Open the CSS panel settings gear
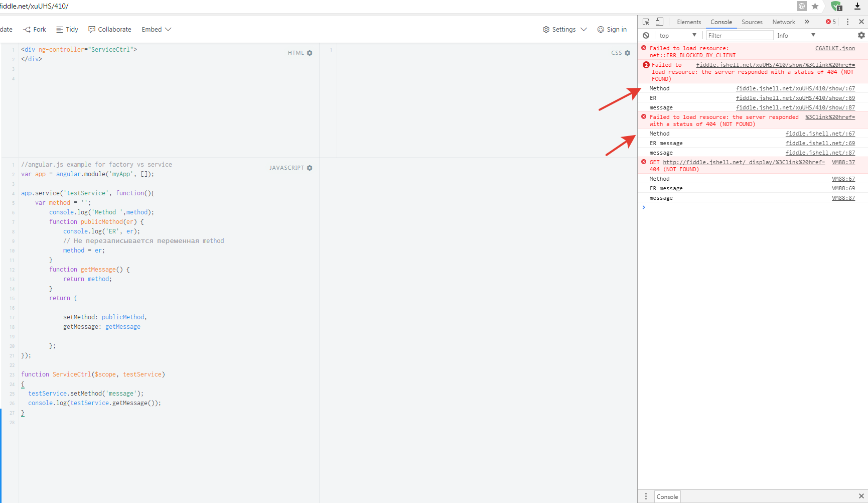Screen dimensions: 868x503 627,53
